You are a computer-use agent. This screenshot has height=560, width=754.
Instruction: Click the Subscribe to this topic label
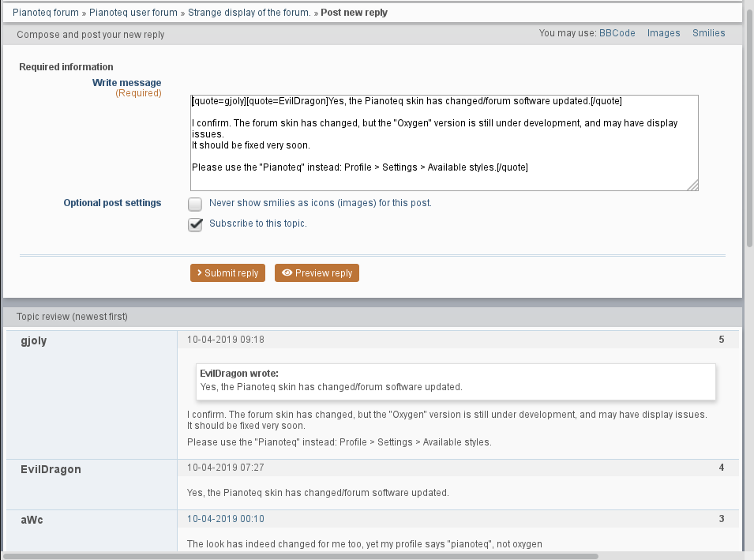click(x=257, y=224)
